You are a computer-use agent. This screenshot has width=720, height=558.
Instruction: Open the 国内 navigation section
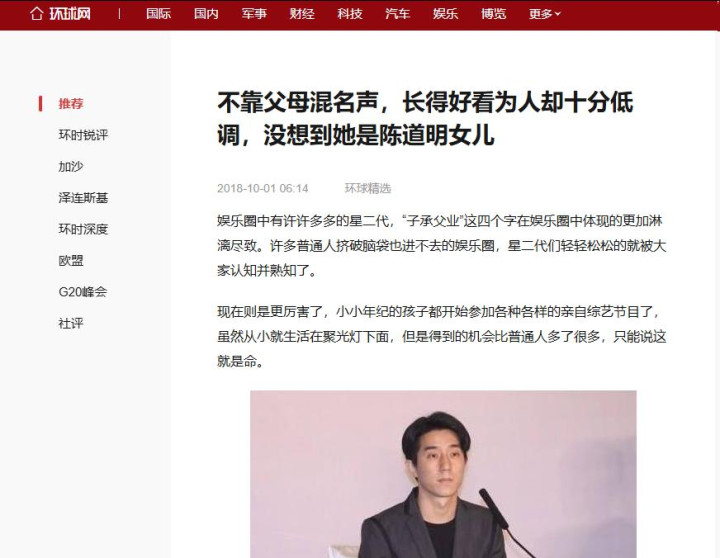(x=206, y=14)
